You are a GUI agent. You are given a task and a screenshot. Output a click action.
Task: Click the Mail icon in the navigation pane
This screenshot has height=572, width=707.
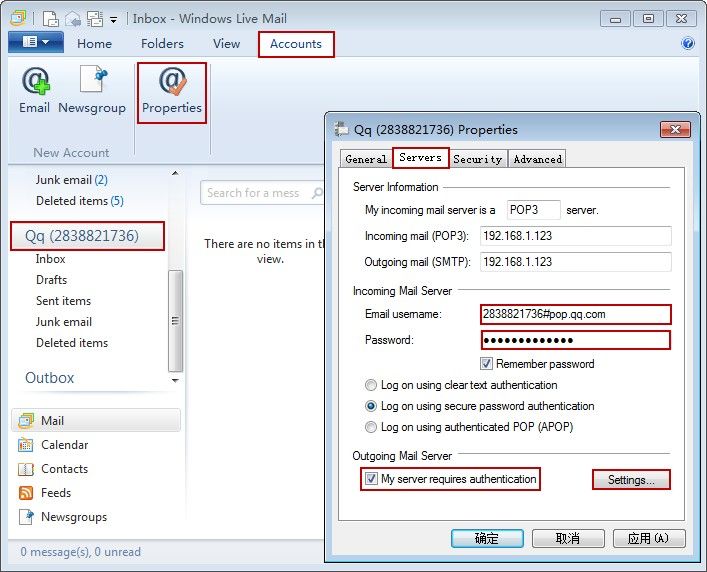[26, 421]
